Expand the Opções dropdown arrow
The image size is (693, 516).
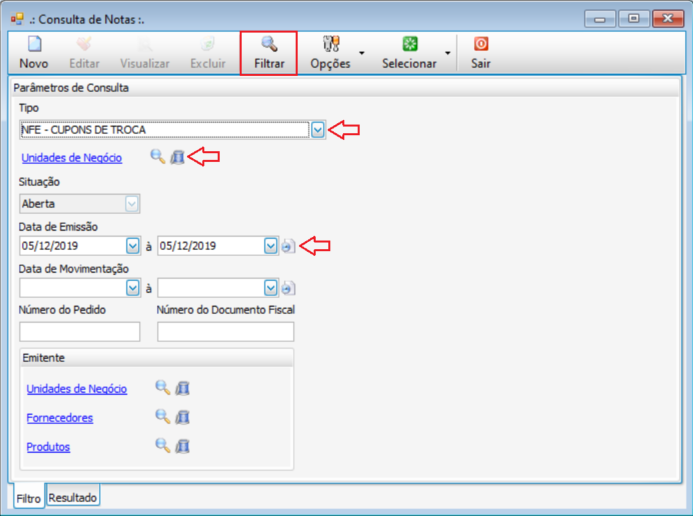point(362,53)
